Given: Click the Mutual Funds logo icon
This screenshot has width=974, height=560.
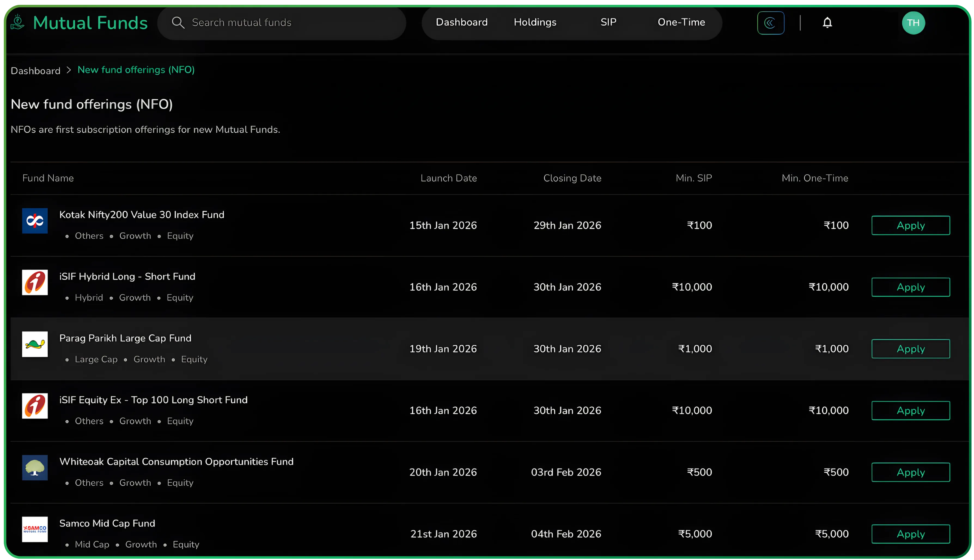Looking at the screenshot, I should (x=17, y=22).
